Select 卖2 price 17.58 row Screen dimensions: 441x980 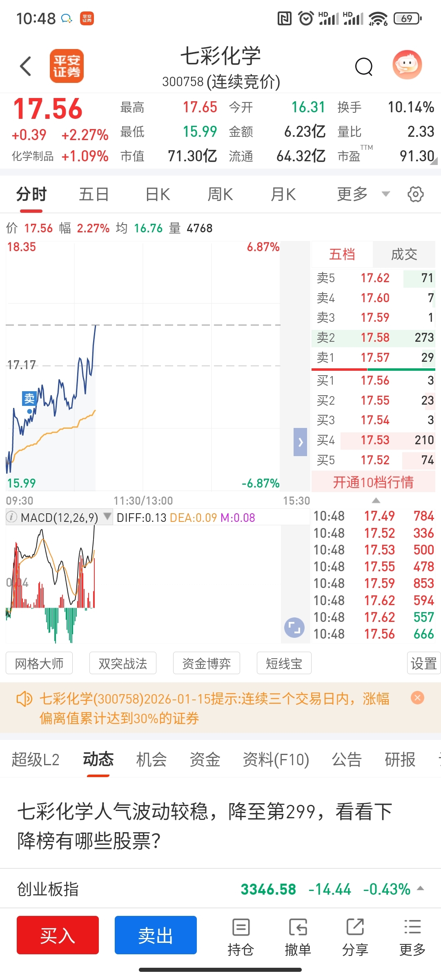373,337
